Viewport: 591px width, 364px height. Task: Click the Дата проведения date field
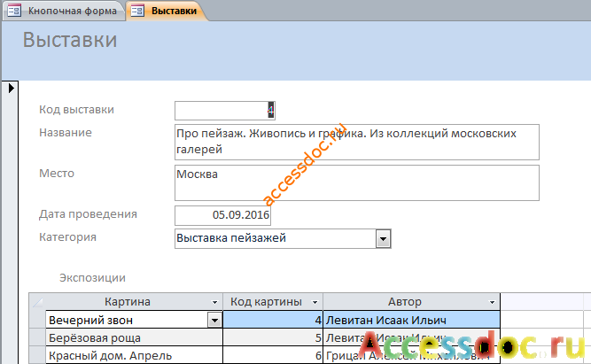click(x=222, y=215)
